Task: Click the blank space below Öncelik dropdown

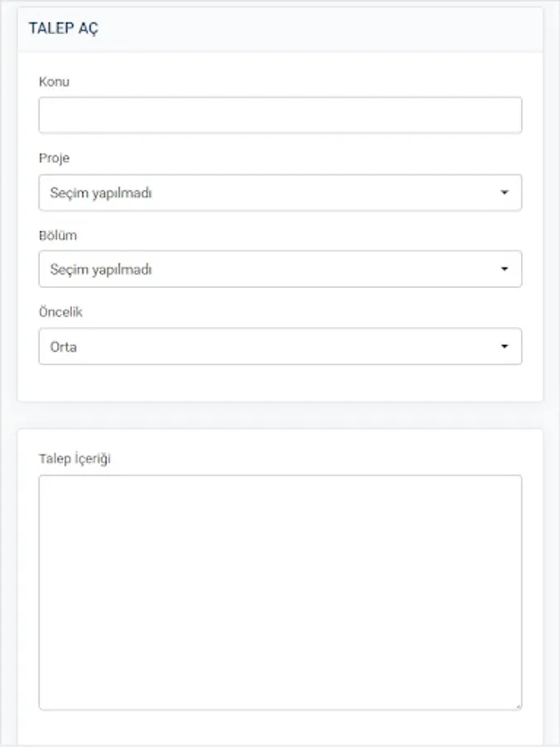Action: point(280,383)
